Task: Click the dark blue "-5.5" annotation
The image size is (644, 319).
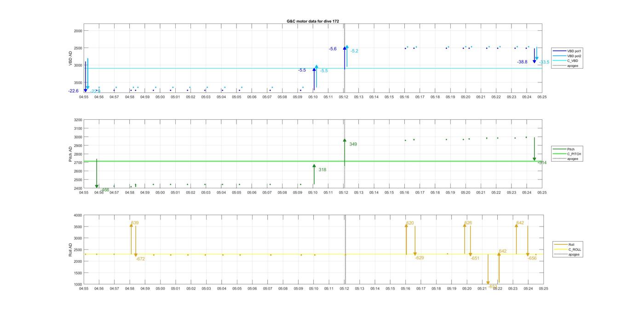Action: coord(302,70)
